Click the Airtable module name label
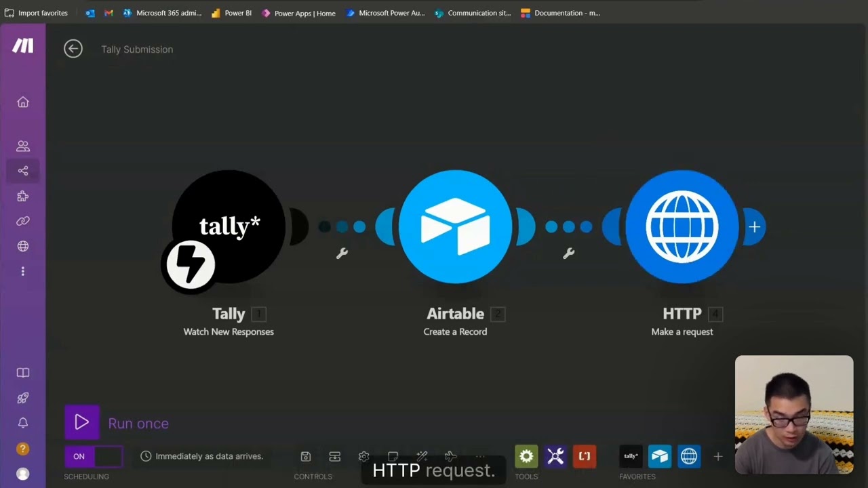 (455, 314)
